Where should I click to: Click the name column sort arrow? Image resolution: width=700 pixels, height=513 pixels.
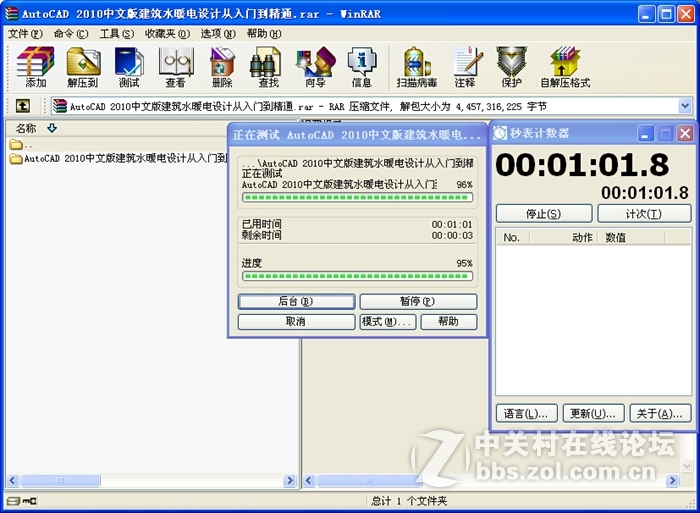tap(52, 128)
